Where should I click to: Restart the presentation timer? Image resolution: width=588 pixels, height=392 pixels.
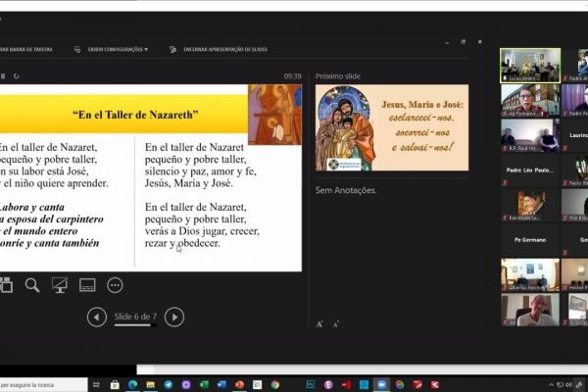tap(15, 75)
